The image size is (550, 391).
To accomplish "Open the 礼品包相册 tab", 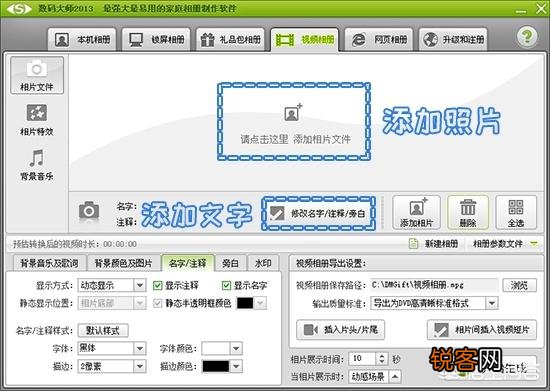I will [230, 40].
